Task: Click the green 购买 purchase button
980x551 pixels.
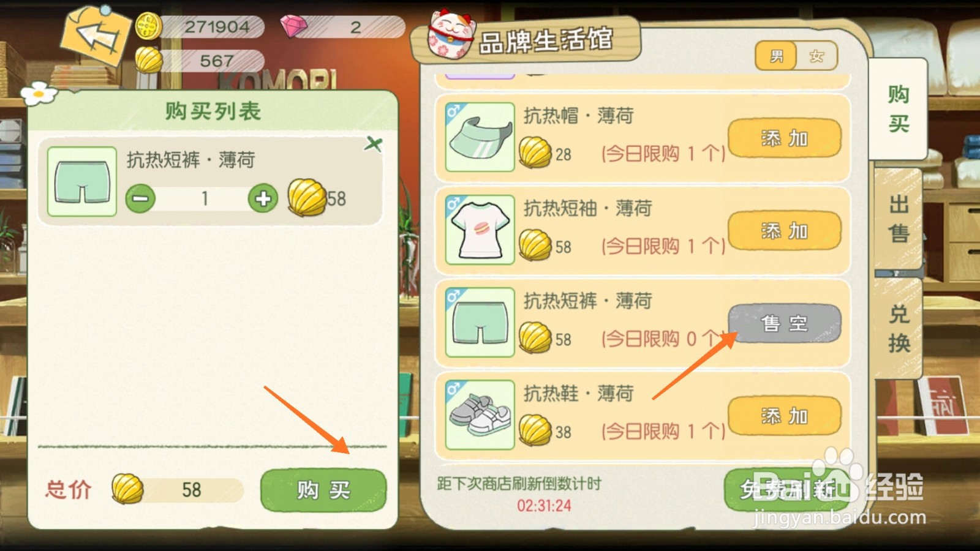Action: (323, 490)
